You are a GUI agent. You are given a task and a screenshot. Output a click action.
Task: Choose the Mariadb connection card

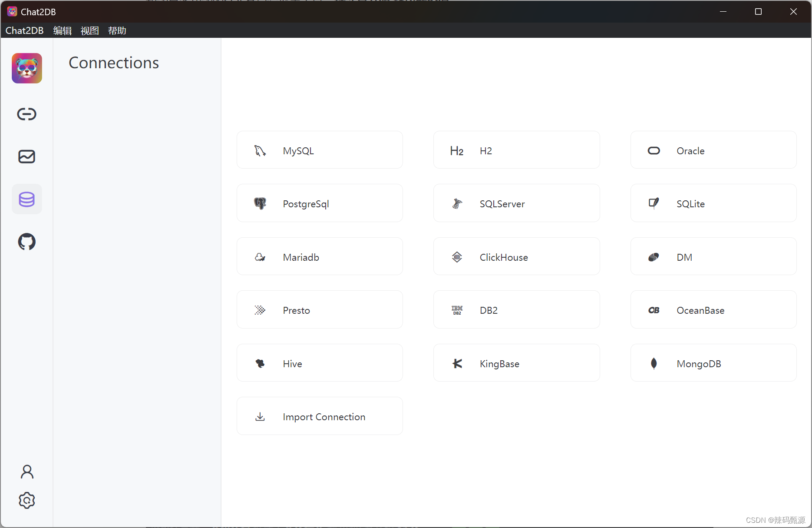pos(320,256)
